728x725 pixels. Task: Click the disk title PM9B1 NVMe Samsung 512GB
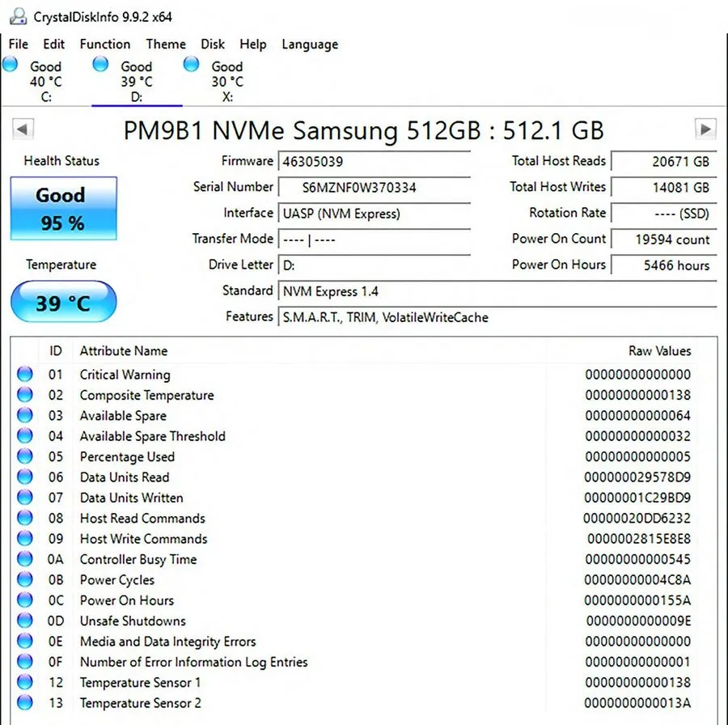[363, 130]
